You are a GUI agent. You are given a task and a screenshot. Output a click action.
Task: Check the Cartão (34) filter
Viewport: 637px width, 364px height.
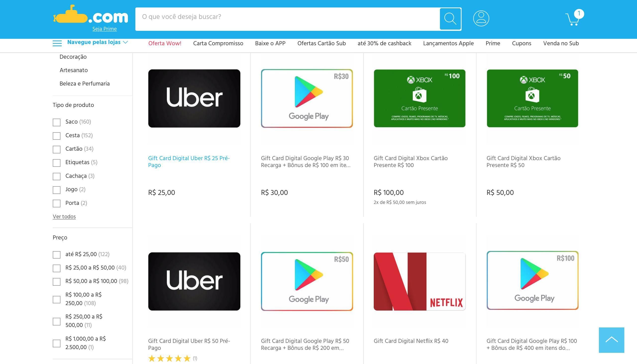56,149
